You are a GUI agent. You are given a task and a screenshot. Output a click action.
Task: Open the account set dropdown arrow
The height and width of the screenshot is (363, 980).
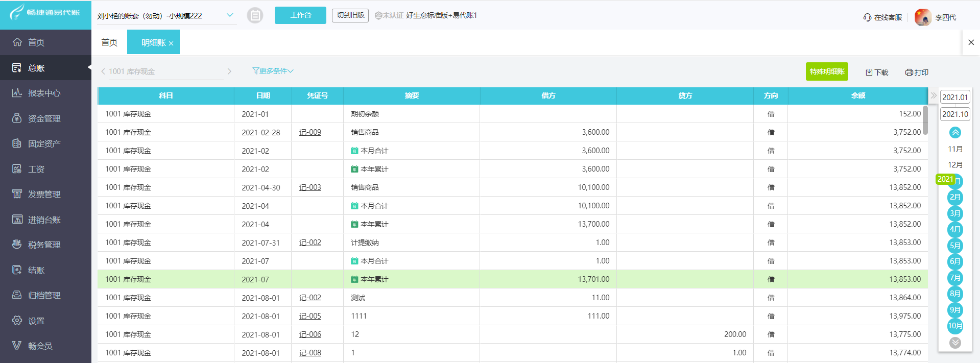point(230,15)
